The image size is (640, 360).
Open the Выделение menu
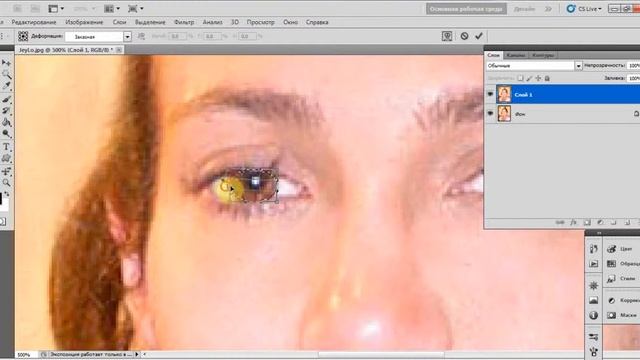tap(150, 22)
